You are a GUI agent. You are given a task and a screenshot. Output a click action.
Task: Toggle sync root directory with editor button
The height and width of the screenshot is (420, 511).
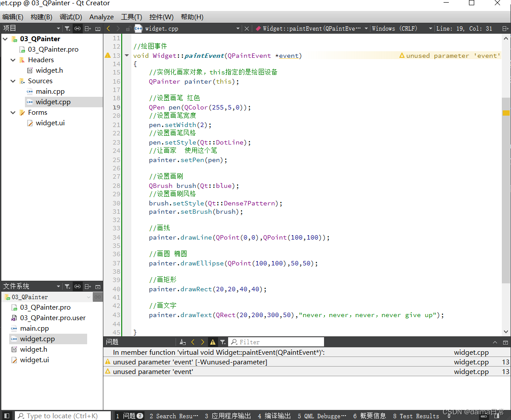point(98,297)
